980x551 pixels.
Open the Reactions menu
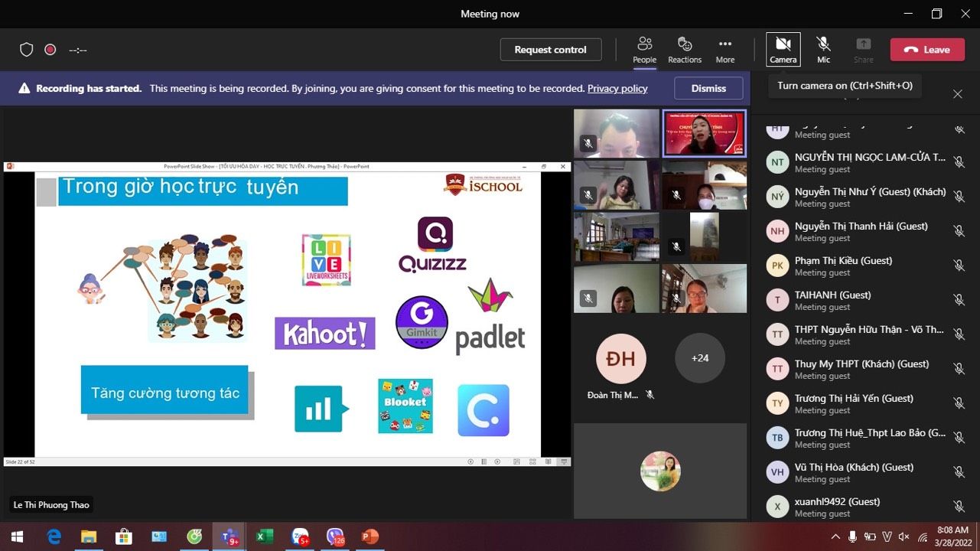coord(685,50)
